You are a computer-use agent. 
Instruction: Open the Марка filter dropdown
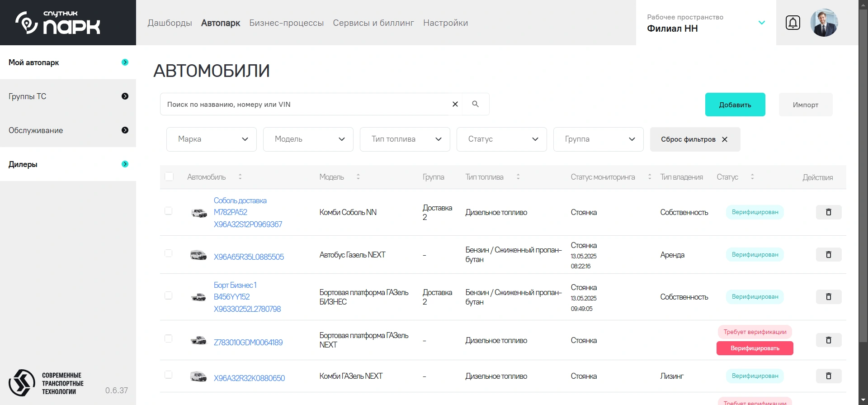click(212, 139)
